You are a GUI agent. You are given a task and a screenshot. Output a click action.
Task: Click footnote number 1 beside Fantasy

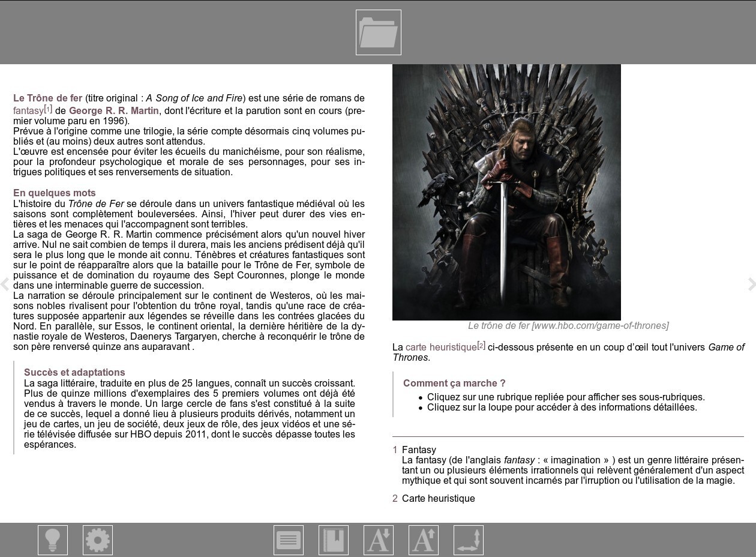pos(395,450)
